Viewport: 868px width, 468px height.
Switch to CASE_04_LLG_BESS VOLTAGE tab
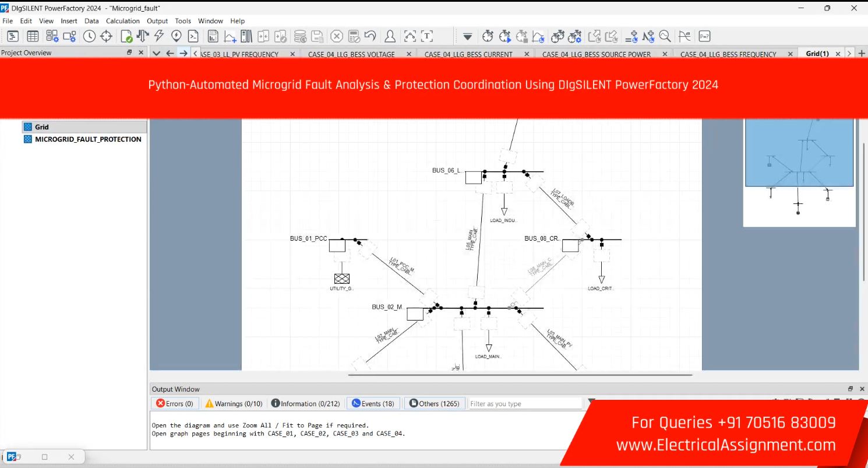(351, 54)
